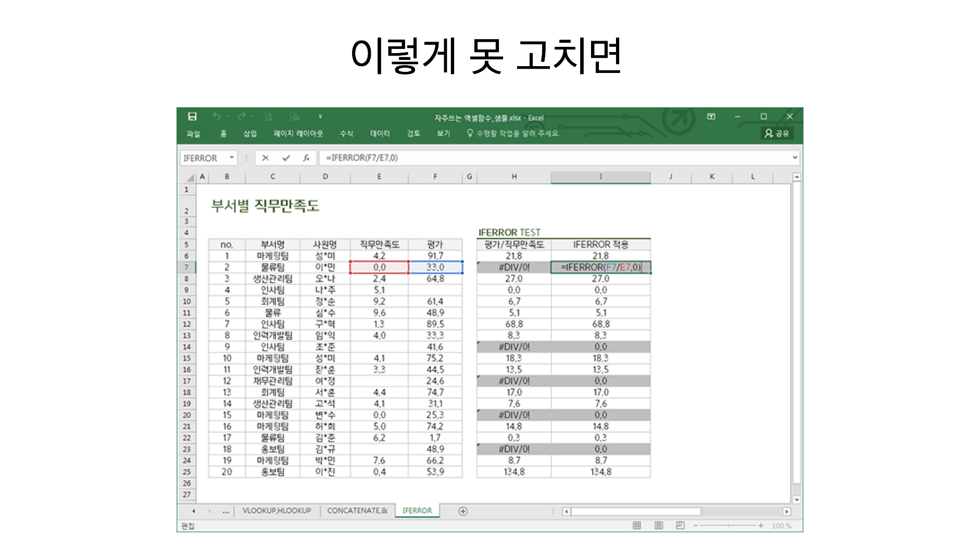
Task: Click the editing cell =IFERROR(F7/E7,0) in column I
Action: pyautogui.click(x=601, y=267)
